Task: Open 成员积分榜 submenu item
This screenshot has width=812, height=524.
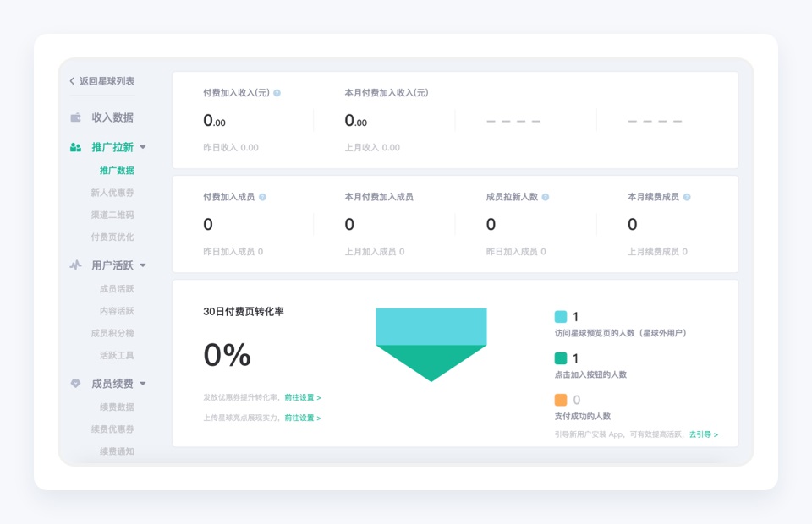Action: tap(112, 333)
